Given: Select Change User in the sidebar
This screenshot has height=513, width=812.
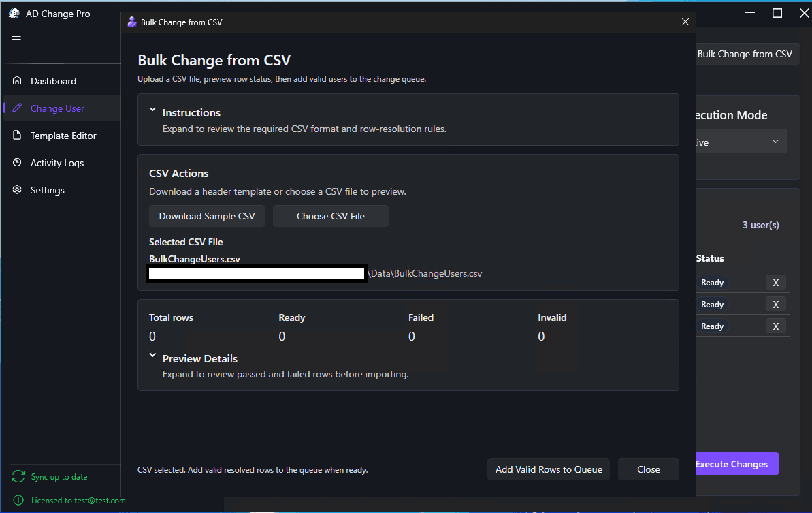Looking at the screenshot, I should (57, 108).
